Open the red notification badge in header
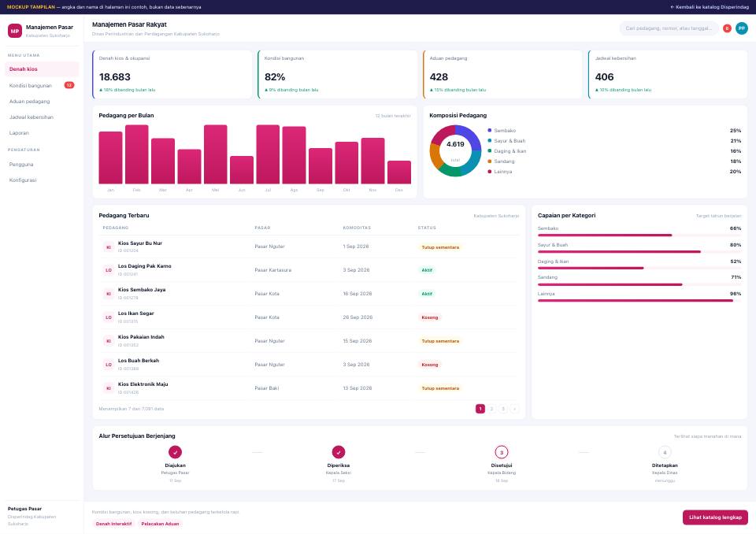Screen dimensions: 756x534 coord(727,28)
